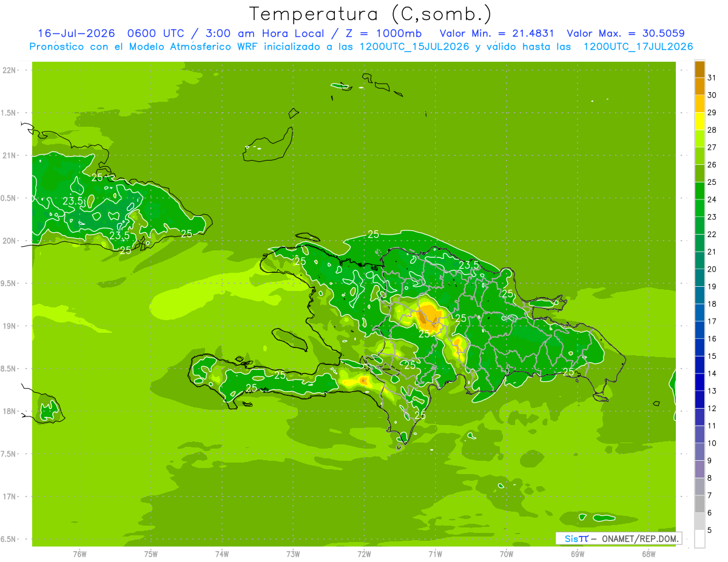The height and width of the screenshot is (562, 728).
Task: Select the date text '16-Jul-2026'
Action: [77, 33]
